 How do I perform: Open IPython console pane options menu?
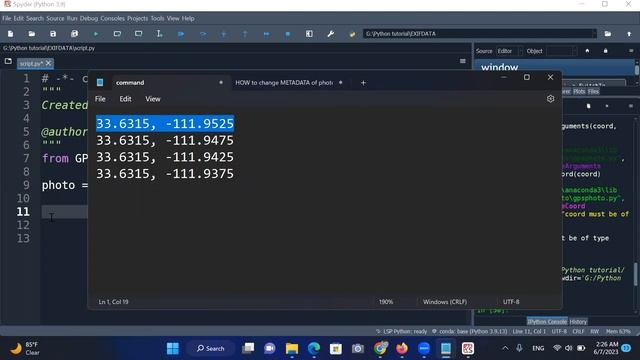click(x=631, y=106)
